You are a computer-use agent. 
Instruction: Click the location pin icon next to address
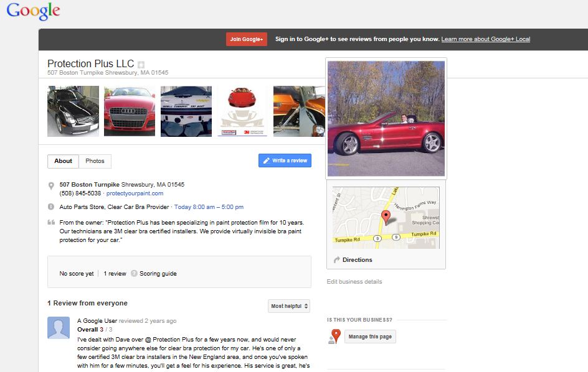pyautogui.click(x=51, y=186)
